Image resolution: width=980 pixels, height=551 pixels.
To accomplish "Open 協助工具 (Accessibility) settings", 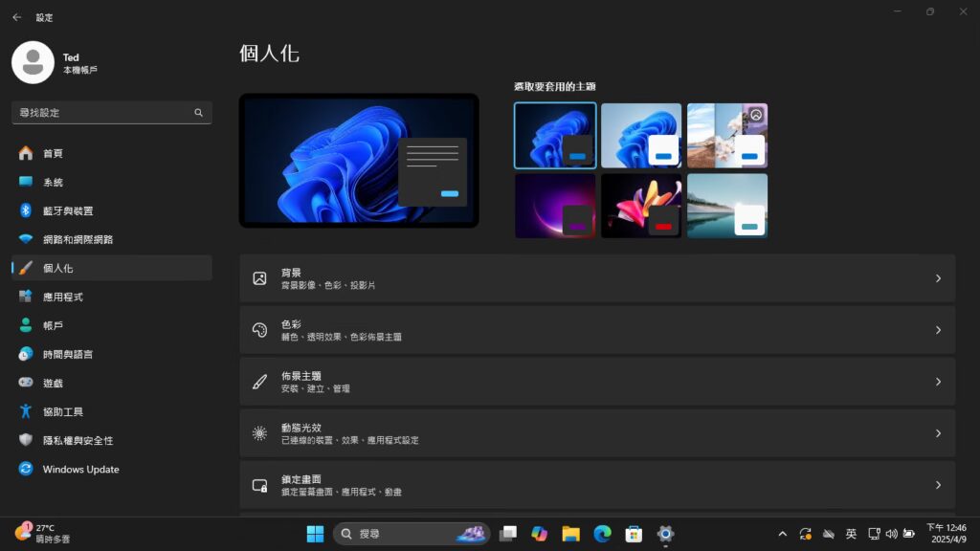I will [62, 411].
